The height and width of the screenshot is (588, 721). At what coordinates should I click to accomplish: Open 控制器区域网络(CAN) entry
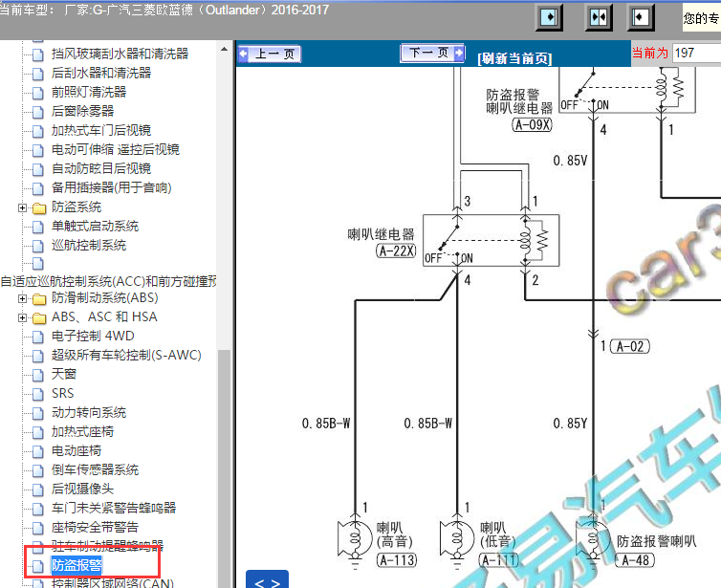coord(113,583)
